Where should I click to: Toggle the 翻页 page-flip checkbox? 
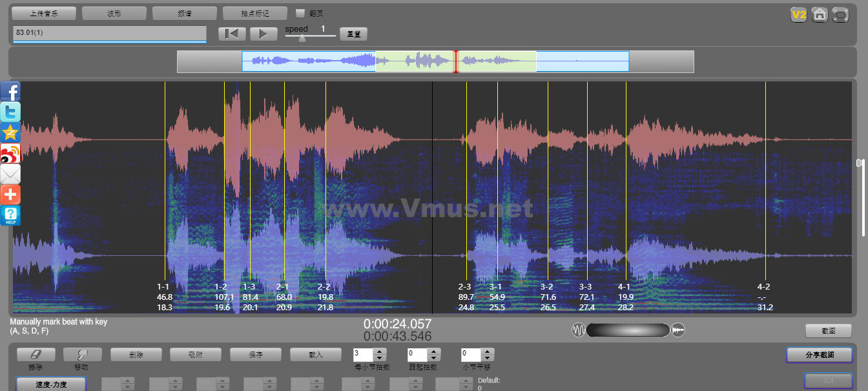(x=300, y=13)
